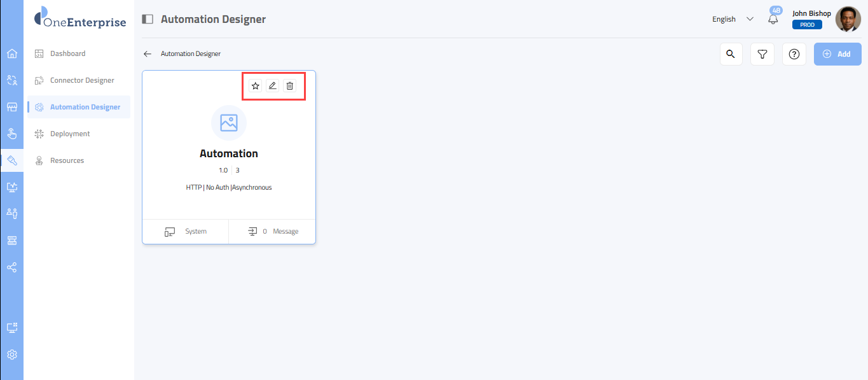
Task: Click the home icon in left rail
Action: [x=11, y=53]
